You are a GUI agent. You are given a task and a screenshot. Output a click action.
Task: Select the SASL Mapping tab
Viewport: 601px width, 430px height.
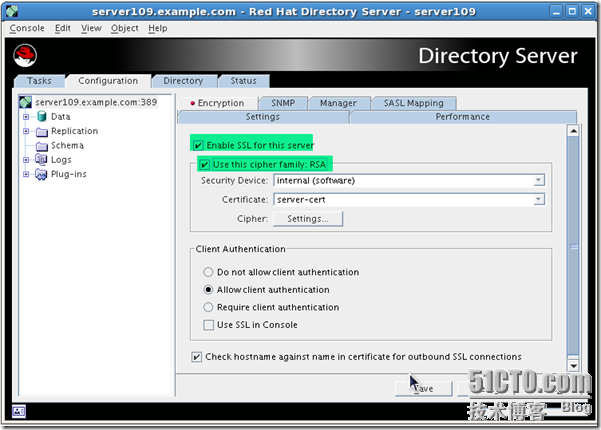coord(414,103)
